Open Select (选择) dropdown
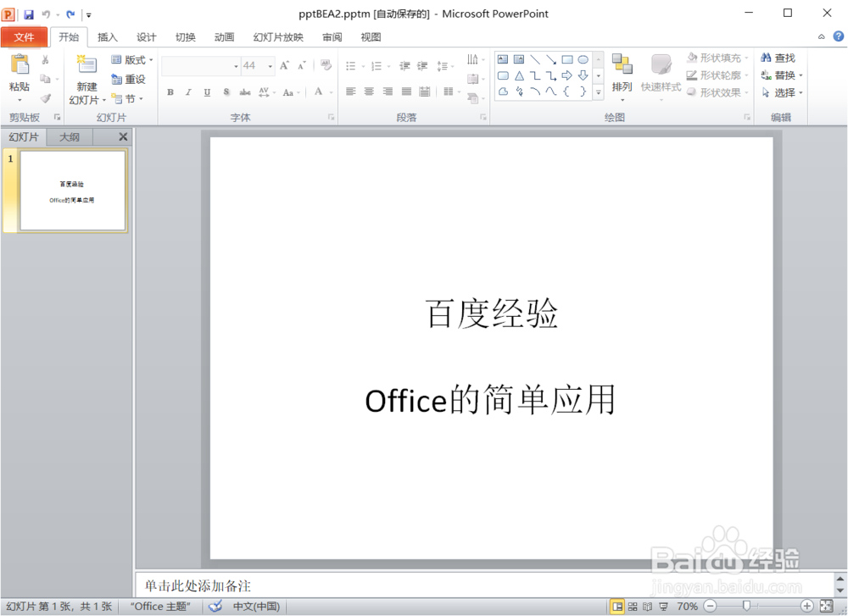The height and width of the screenshot is (616, 848). 782,92
